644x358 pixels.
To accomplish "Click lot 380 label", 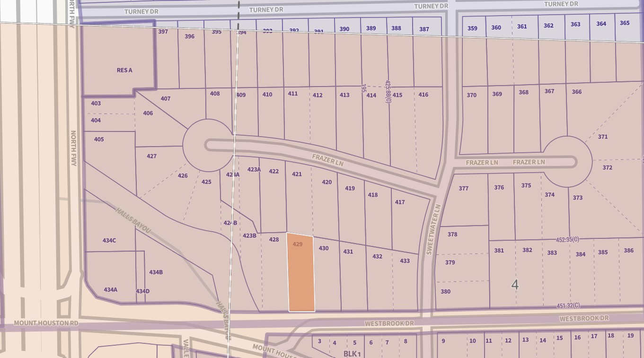I will (x=446, y=291).
